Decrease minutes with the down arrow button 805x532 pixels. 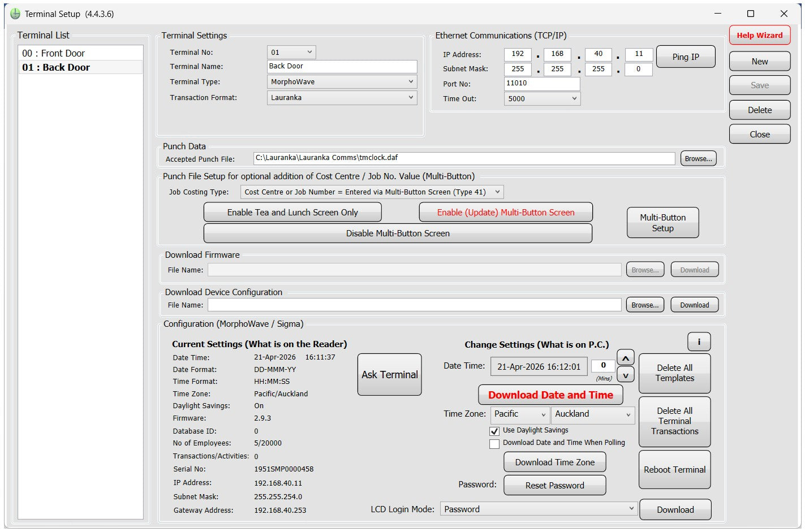626,375
